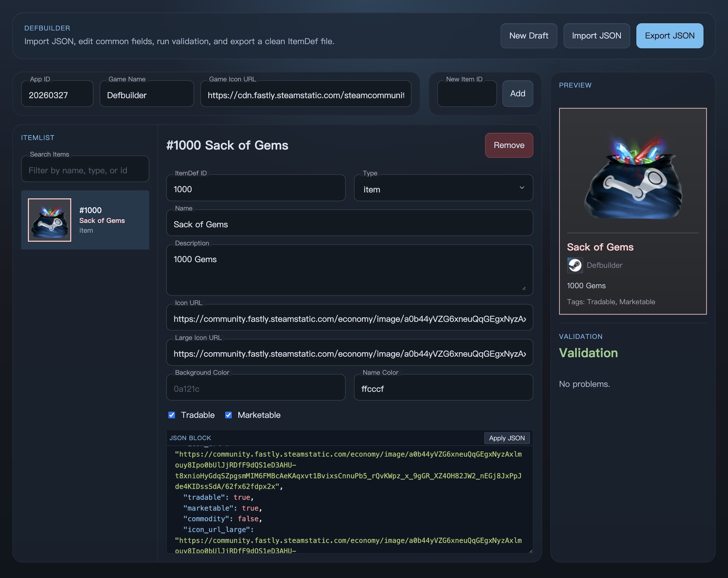
Task: Click the JSON block resize handle
Action: click(x=530, y=551)
